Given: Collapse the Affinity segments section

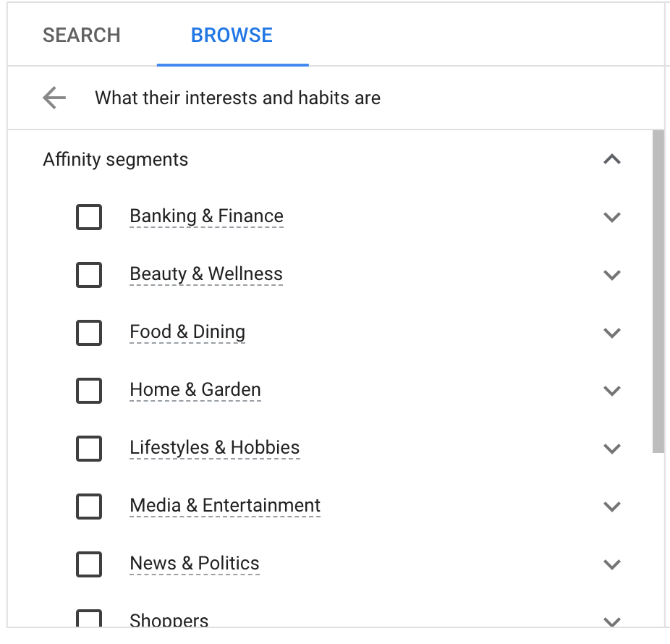Looking at the screenshot, I should click(612, 159).
